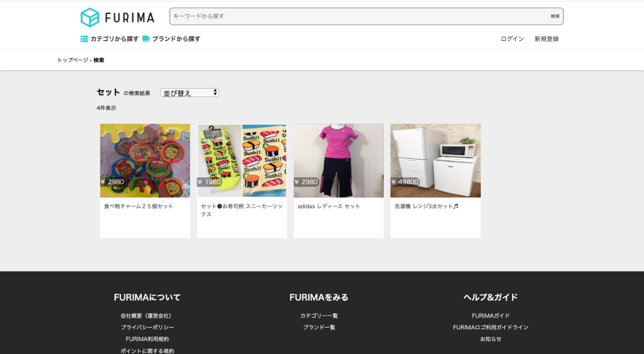Open FURIMAガイド footer link
Image resolution: width=644 pixels, height=354 pixels.
[x=490, y=316]
